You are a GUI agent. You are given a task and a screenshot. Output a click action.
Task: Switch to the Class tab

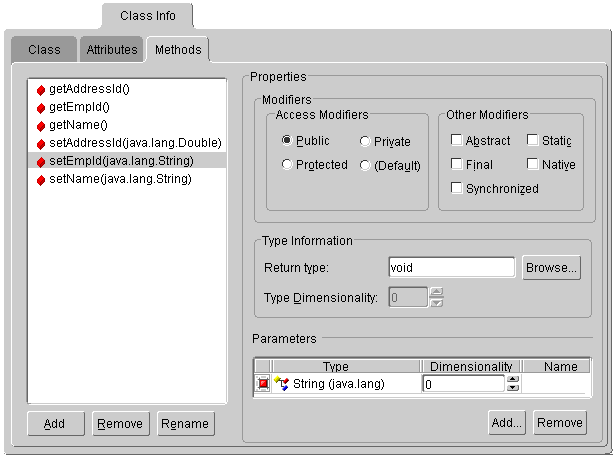(x=44, y=50)
